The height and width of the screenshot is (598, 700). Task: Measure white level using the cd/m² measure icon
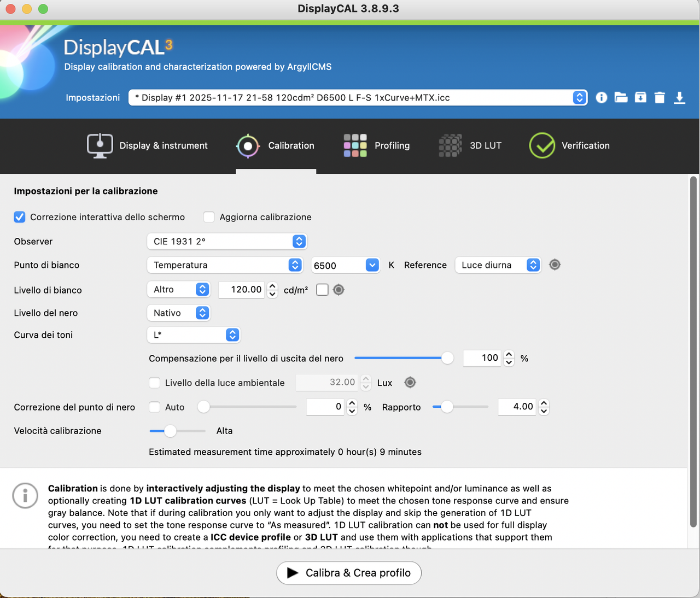pos(339,290)
